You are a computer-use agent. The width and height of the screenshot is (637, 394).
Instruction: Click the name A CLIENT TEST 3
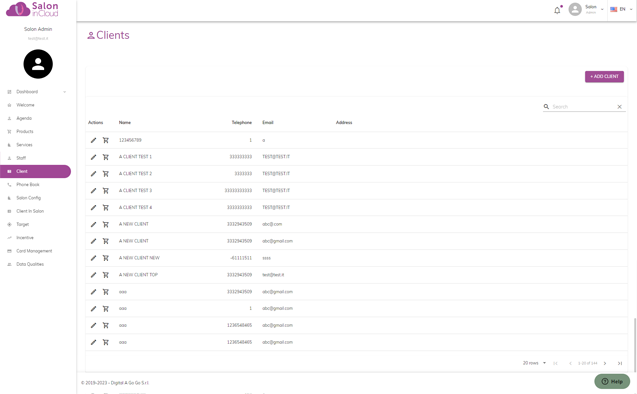pyautogui.click(x=135, y=191)
